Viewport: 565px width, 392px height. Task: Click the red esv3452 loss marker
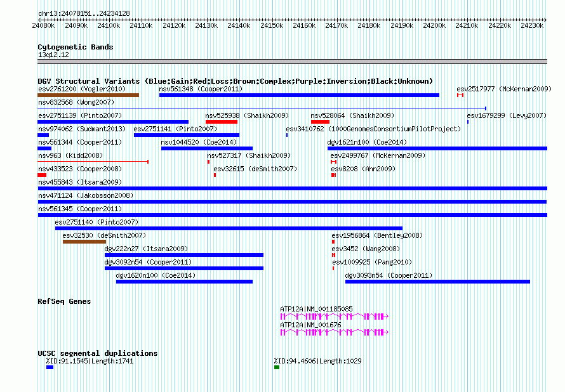[333, 255]
